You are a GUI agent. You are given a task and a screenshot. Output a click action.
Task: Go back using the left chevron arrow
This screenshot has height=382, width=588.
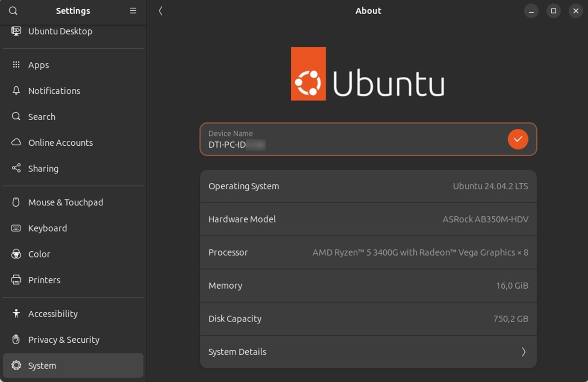tap(161, 11)
